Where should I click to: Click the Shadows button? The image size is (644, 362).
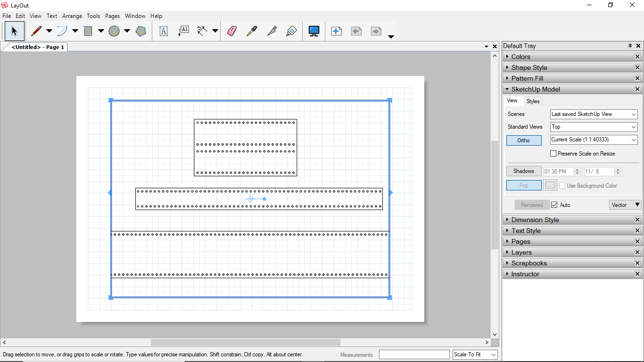tap(523, 171)
